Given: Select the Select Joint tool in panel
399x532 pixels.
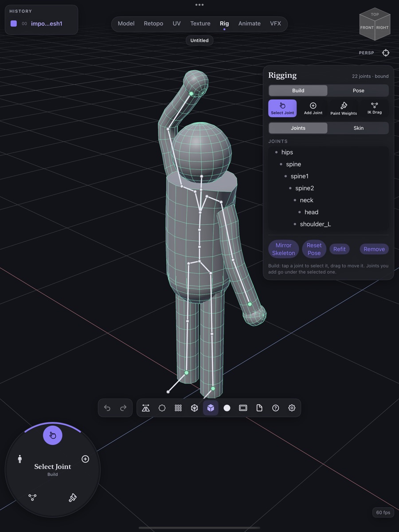Looking at the screenshot, I should 282,108.
